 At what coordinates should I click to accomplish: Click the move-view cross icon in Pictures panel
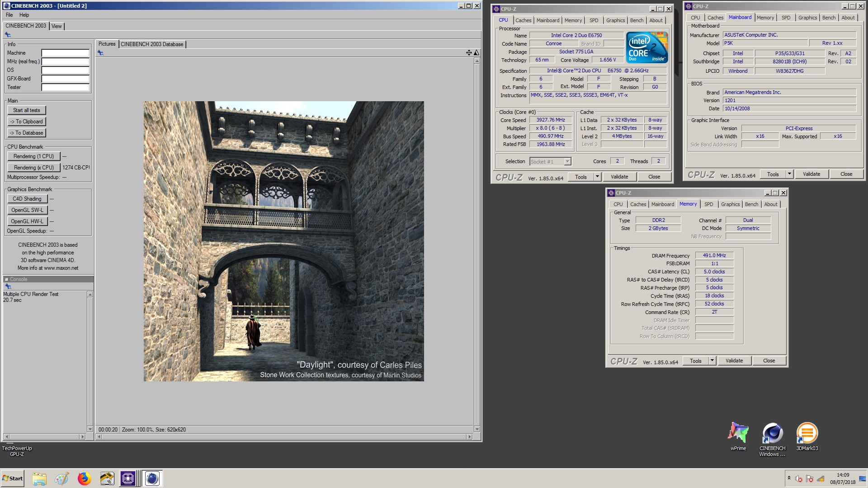(469, 53)
